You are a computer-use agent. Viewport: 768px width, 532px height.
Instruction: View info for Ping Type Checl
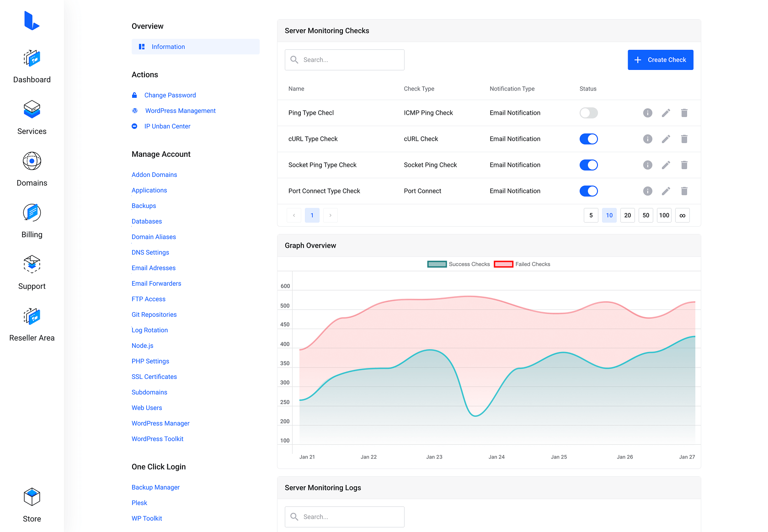pyautogui.click(x=648, y=113)
